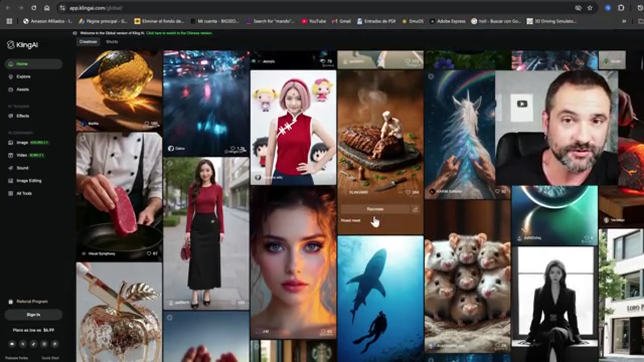Viewport: 644px width, 362px height.
Task: Click the browser forward arrow
Action: click(21, 8)
